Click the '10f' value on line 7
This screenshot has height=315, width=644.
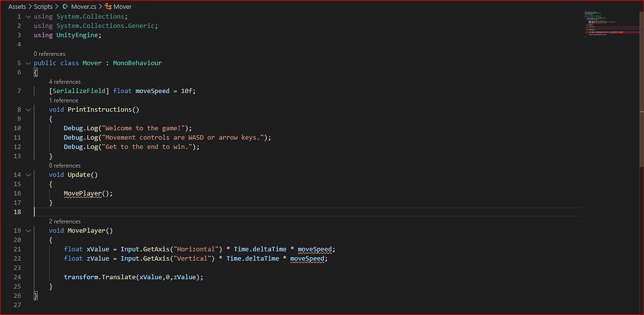pyautogui.click(x=186, y=91)
